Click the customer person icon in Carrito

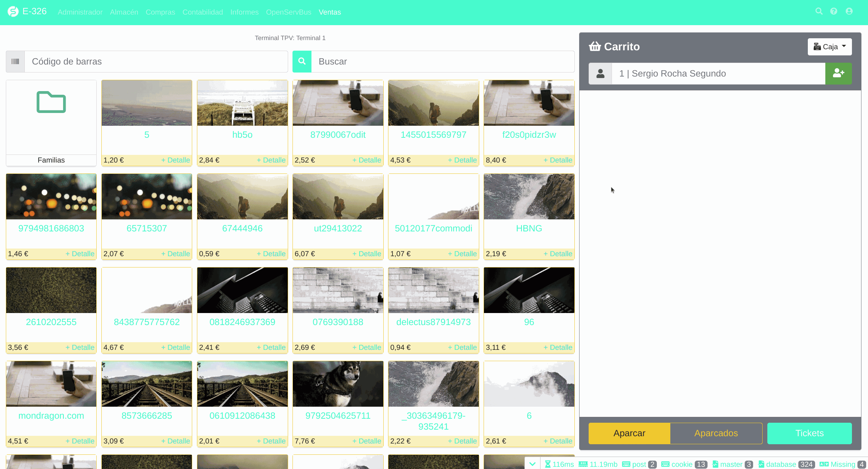click(600, 74)
